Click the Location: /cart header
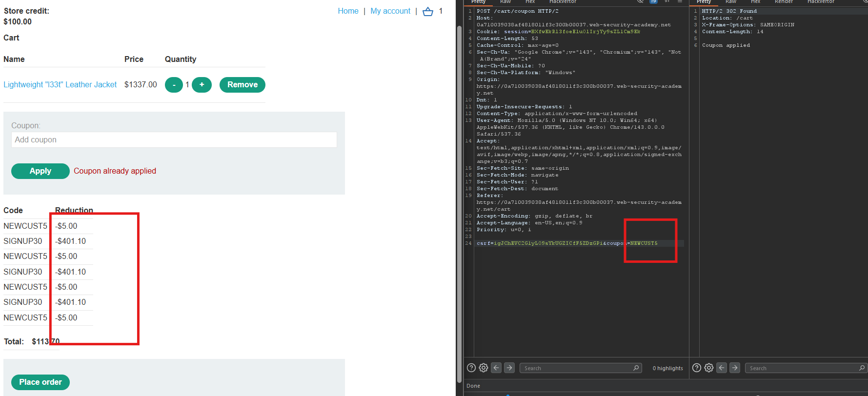Viewport: 868px width, 396px height. point(727,18)
